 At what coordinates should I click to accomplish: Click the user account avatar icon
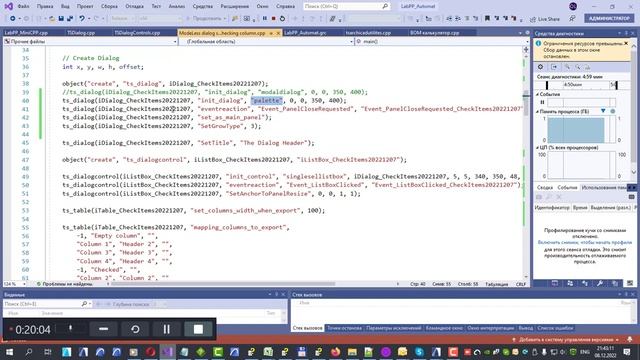573,6
